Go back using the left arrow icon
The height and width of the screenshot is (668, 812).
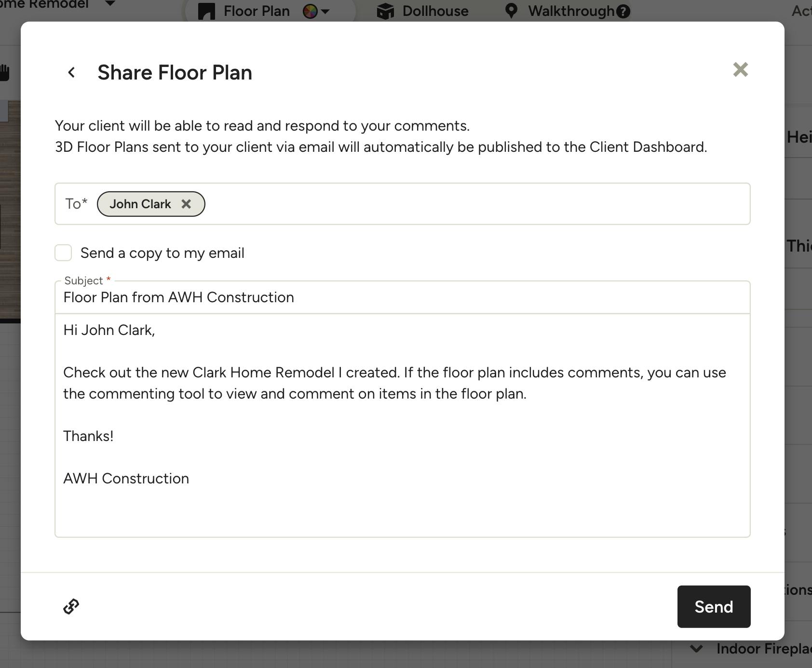[71, 72]
